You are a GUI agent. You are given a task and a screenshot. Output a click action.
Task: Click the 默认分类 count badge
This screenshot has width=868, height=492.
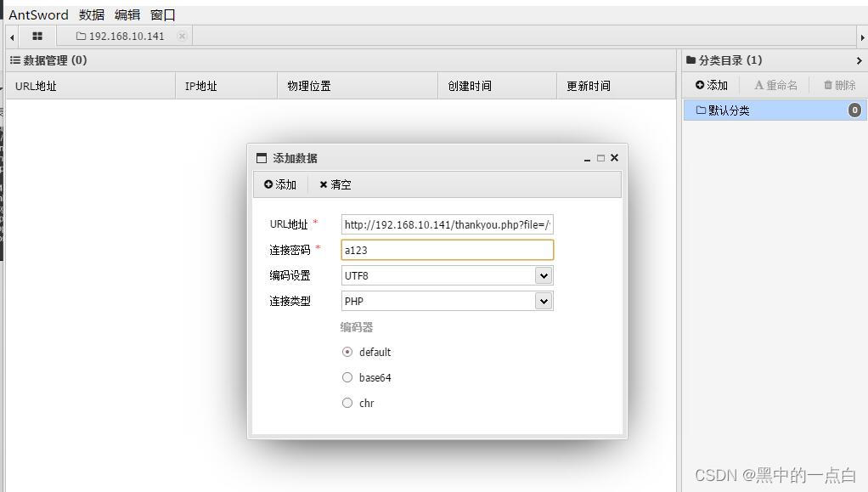(x=854, y=110)
